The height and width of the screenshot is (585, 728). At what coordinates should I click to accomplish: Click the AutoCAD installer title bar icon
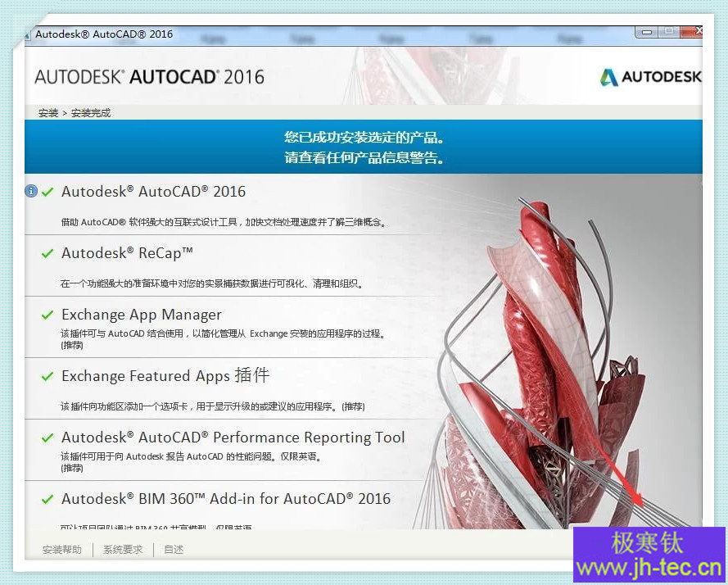click(28, 35)
